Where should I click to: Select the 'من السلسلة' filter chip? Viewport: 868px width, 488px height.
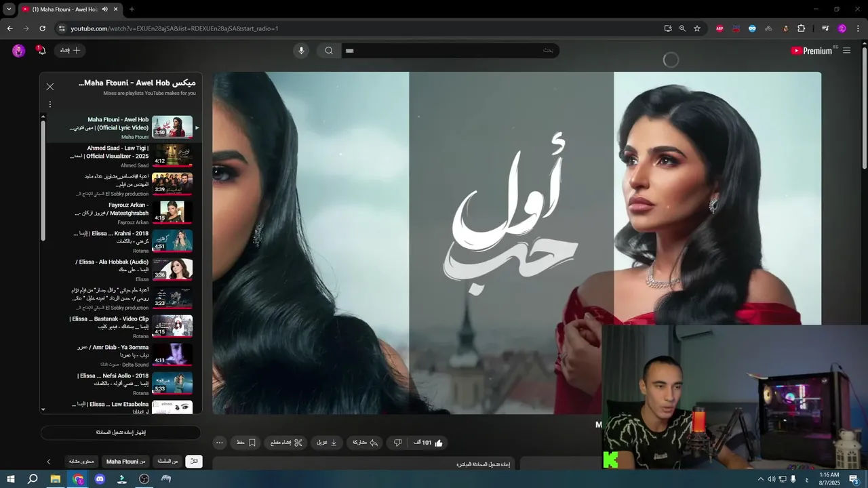167,462
